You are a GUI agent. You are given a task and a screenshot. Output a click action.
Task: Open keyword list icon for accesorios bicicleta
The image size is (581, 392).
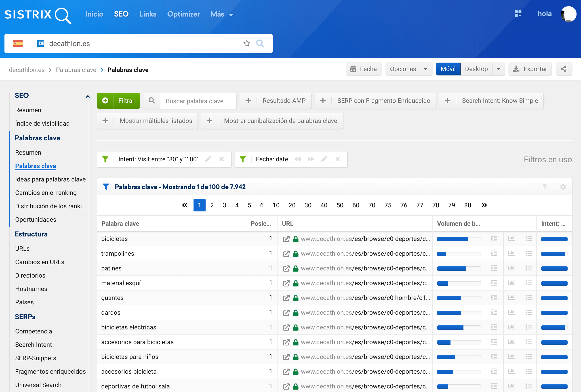pos(528,371)
